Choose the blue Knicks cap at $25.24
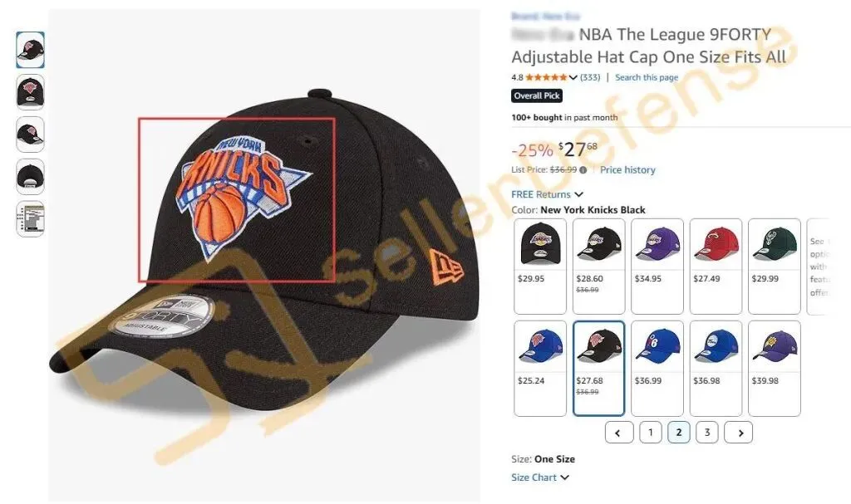Image resolution: width=851 pixels, height=504 pixels. tap(540, 369)
